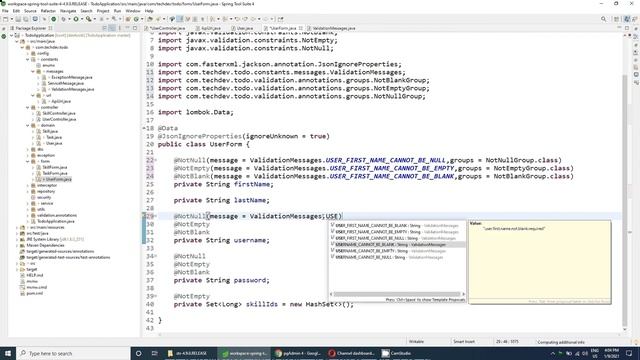
Task: Collapse the form package
Action: (x=28, y=161)
